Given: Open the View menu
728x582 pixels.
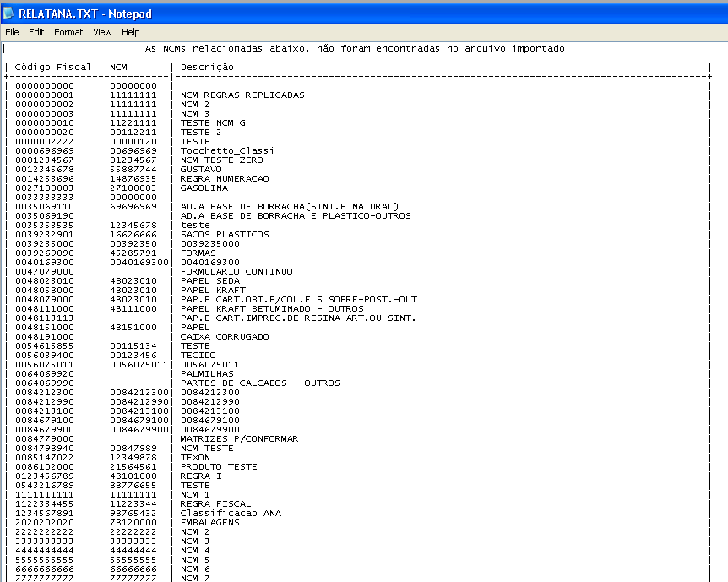Looking at the screenshot, I should coord(102,32).
